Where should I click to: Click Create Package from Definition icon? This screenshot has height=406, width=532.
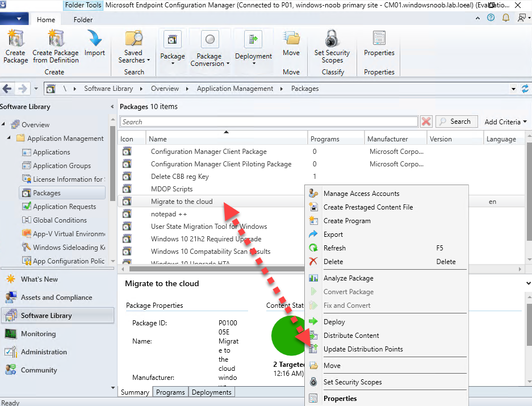point(56,47)
